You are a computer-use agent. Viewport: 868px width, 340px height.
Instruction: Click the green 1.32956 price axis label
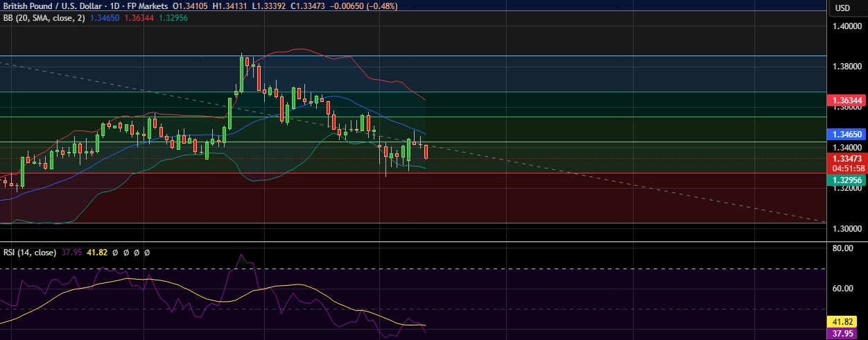point(847,180)
